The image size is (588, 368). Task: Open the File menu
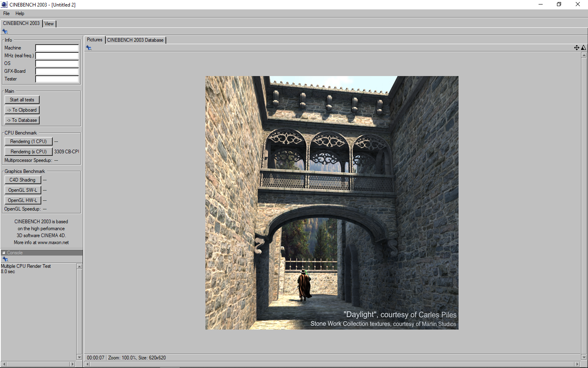7,13
